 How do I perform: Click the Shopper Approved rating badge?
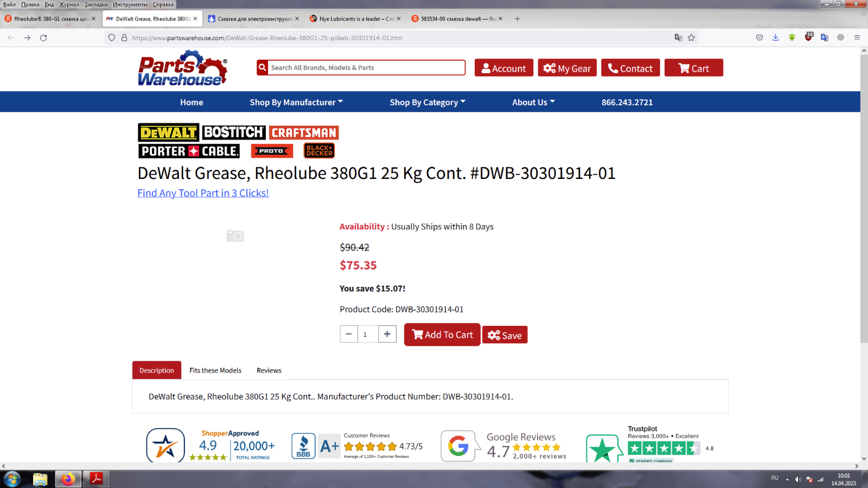(210, 445)
